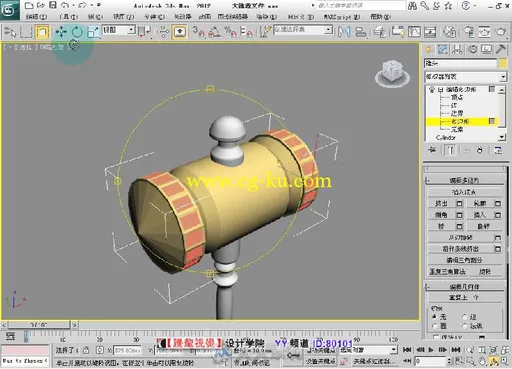The height and width of the screenshot is (369, 512).
Task: Select the Select and Move tool
Action: click(x=61, y=32)
